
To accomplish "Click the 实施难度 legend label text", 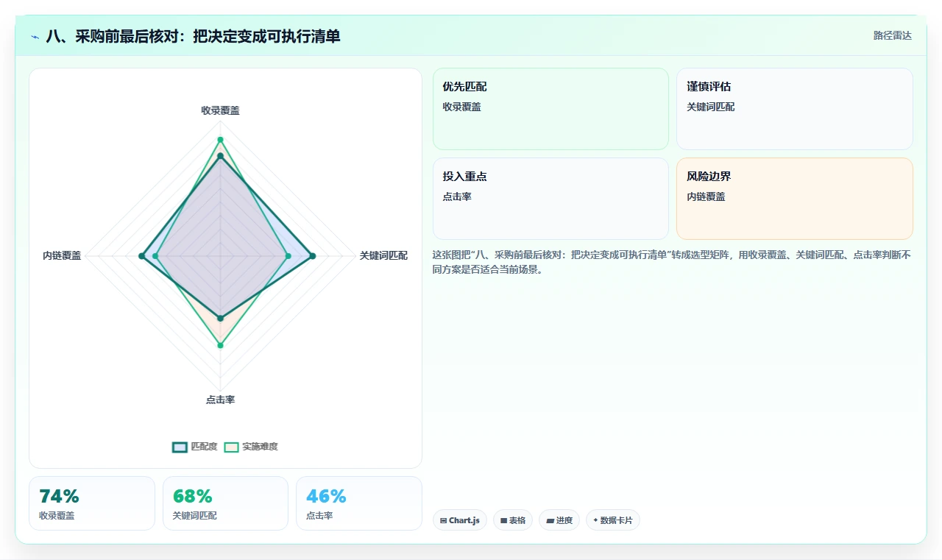I will (x=261, y=447).
